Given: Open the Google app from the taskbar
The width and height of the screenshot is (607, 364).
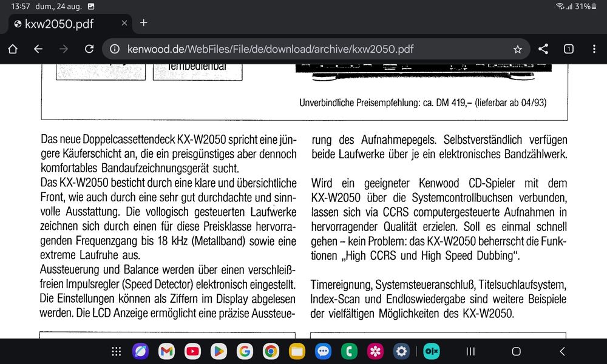Looking at the screenshot, I should click(245, 351).
